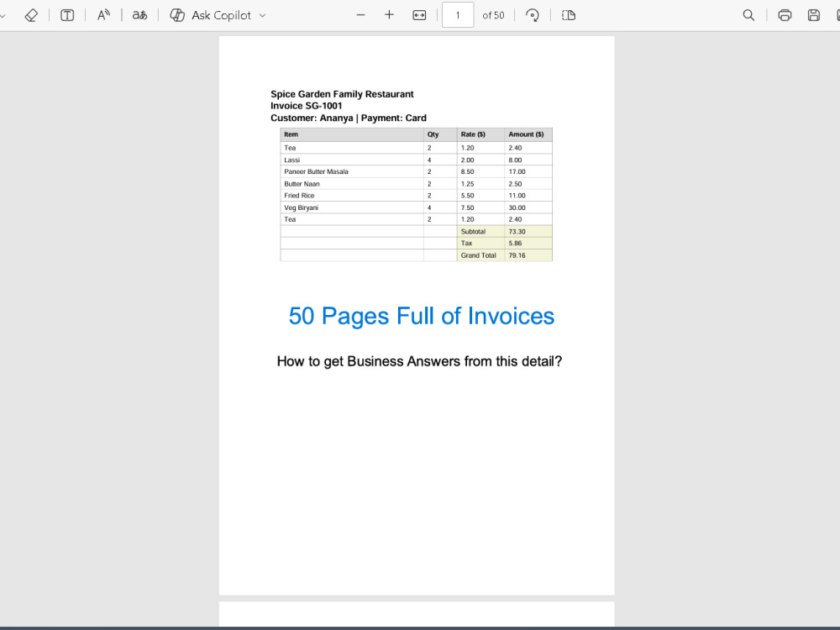This screenshot has width=840, height=630.
Task: Click 'Spice Garden Family Restaurant' title
Action: point(342,94)
